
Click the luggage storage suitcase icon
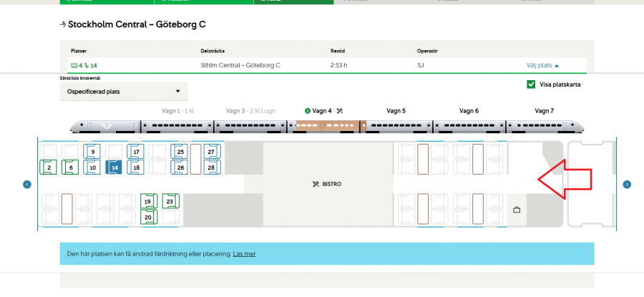click(516, 210)
